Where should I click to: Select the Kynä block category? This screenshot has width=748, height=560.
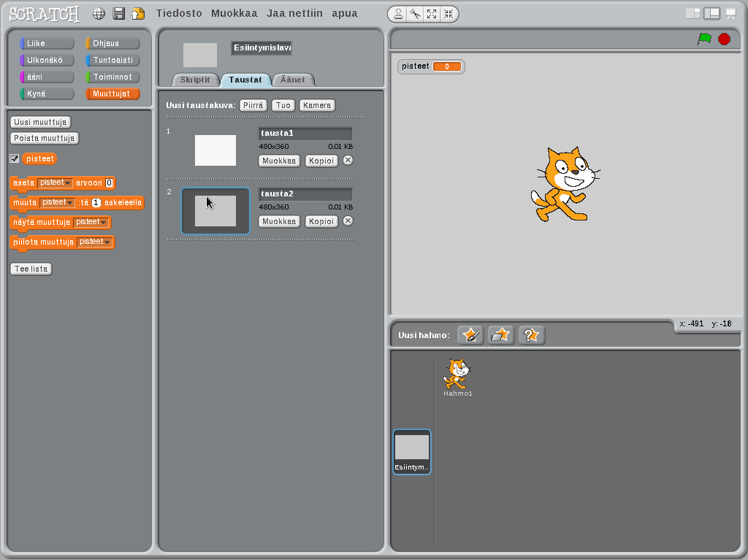coord(47,93)
